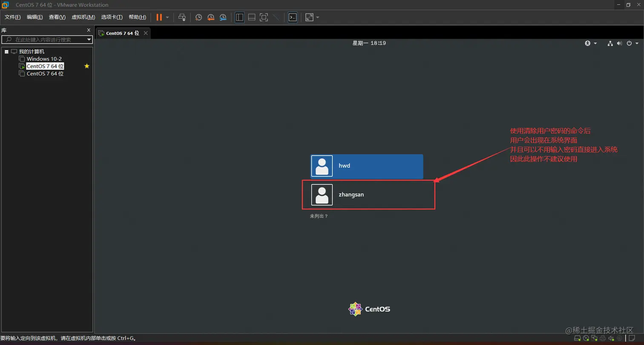Open the library search dropdown arrow
This screenshot has width=644, height=345.
89,40
